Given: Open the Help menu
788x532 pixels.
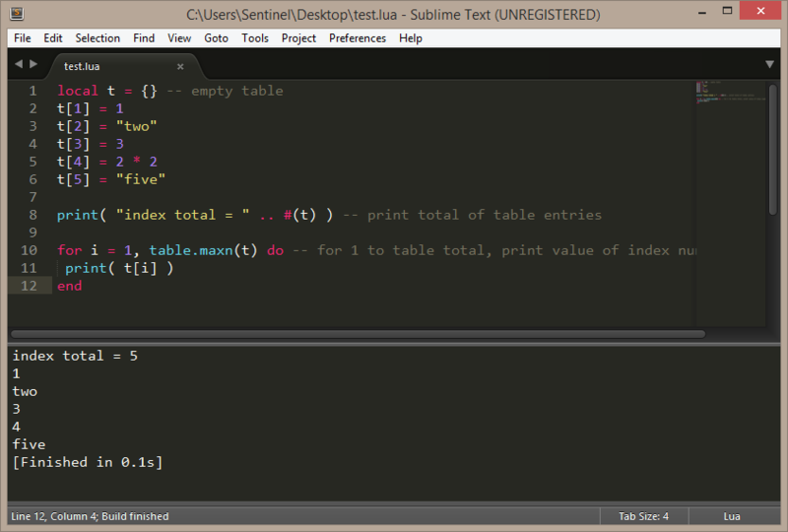Looking at the screenshot, I should [x=411, y=38].
